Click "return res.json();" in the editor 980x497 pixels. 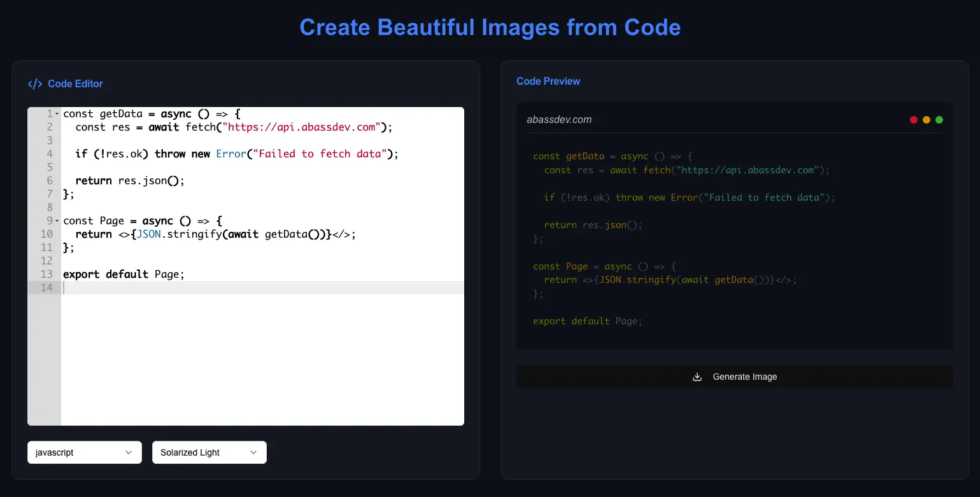click(x=130, y=181)
